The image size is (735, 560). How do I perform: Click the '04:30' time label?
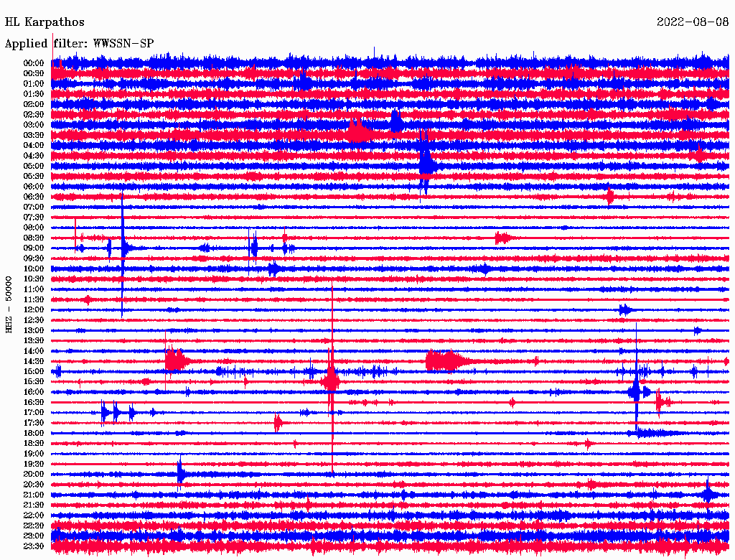click(x=34, y=156)
